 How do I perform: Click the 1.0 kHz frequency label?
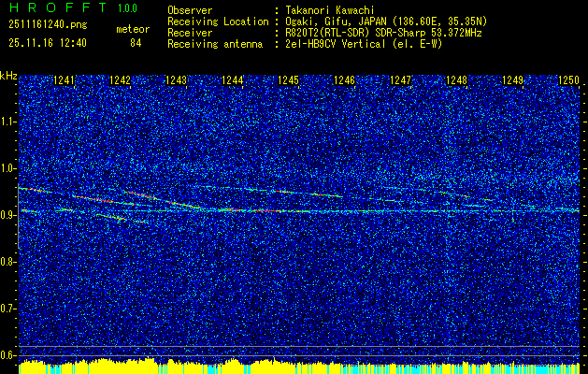click(7, 168)
